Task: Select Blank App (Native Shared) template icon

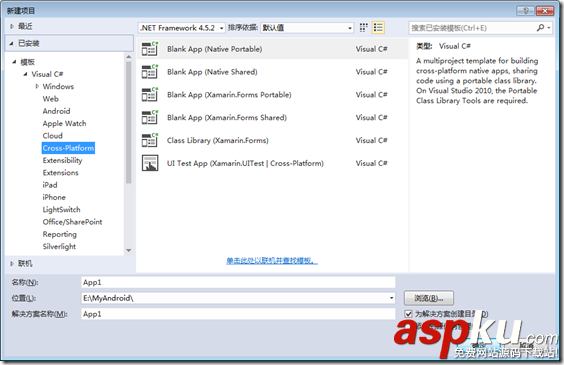Action: [x=150, y=72]
